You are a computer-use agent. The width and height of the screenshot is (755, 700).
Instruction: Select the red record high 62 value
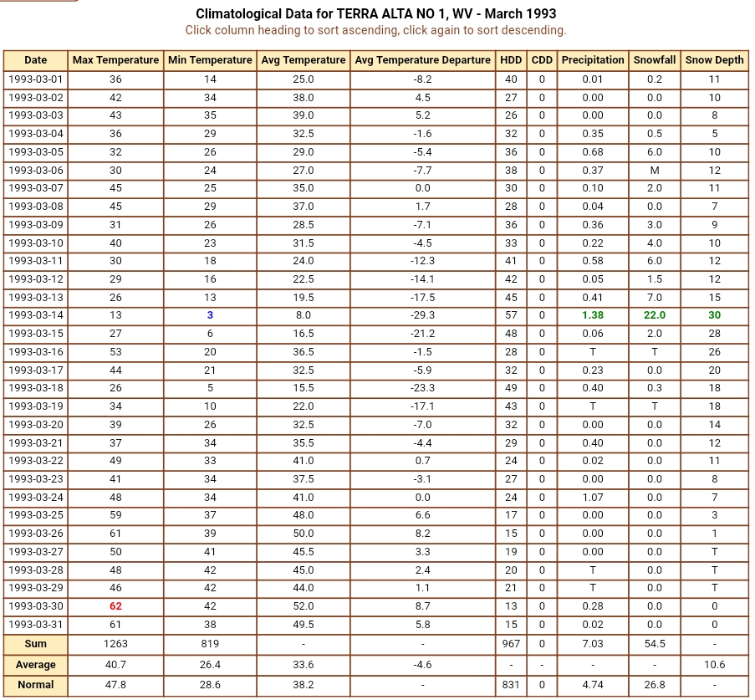click(115, 606)
